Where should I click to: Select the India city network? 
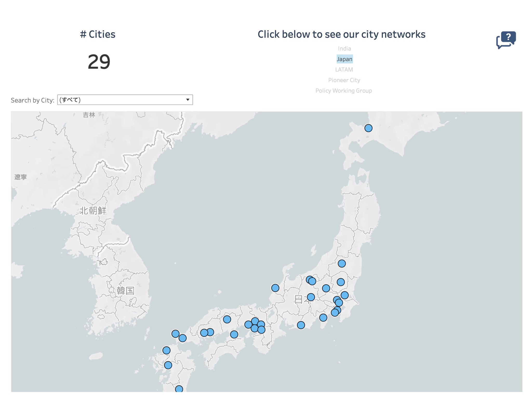[x=344, y=49]
